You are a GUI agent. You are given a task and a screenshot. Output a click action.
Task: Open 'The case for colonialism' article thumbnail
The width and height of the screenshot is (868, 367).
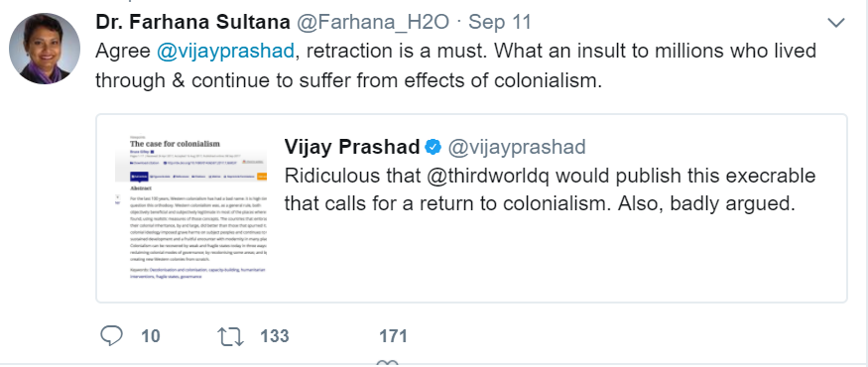191,207
